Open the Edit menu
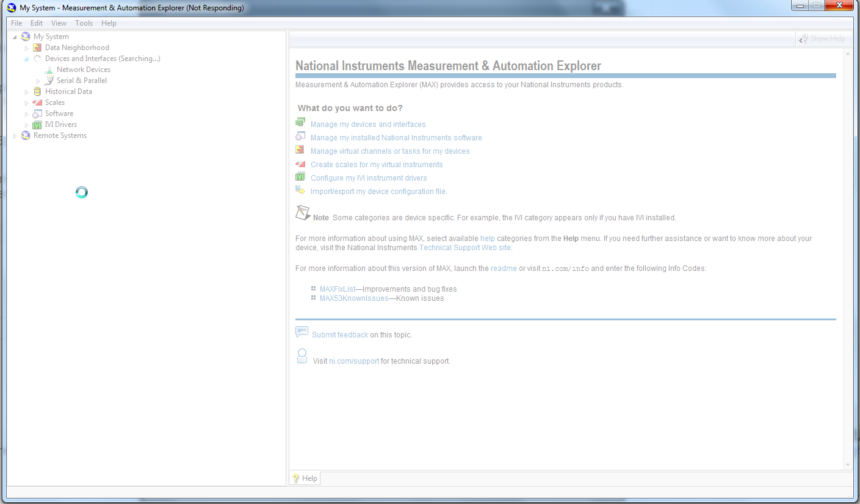This screenshot has width=860, height=504. pos(37,23)
